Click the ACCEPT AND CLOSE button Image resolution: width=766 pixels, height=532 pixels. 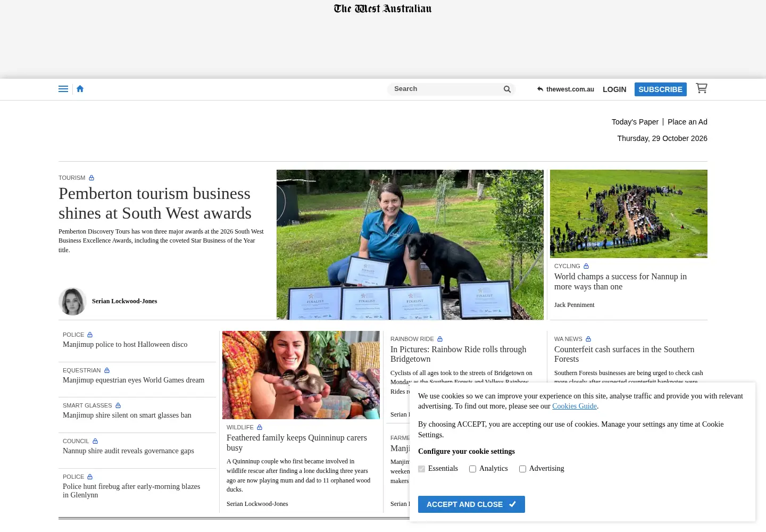471,504
